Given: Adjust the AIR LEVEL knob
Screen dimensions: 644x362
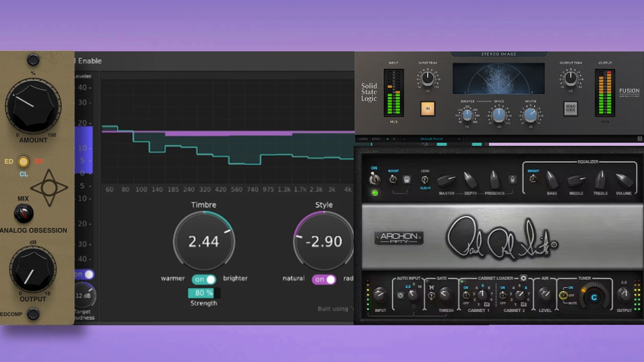Looking at the screenshot, I should pos(544,295).
